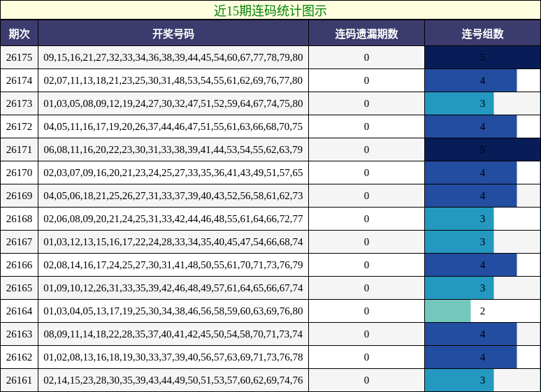Click the winning numbers for period 26172
Image resolution: width=541 pixels, height=392 pixels.
click(x=173, y=126)
